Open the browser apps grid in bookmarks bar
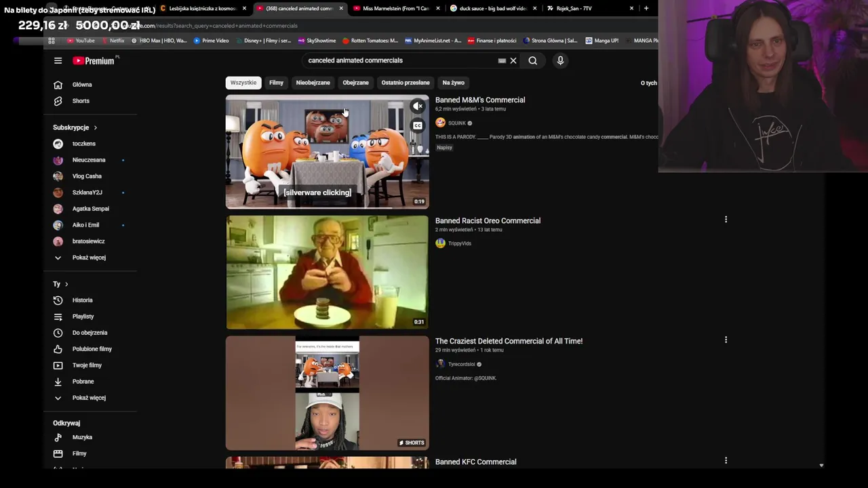Image resolution: width=868 pixels, height=488 pixels. pos(52,41)
